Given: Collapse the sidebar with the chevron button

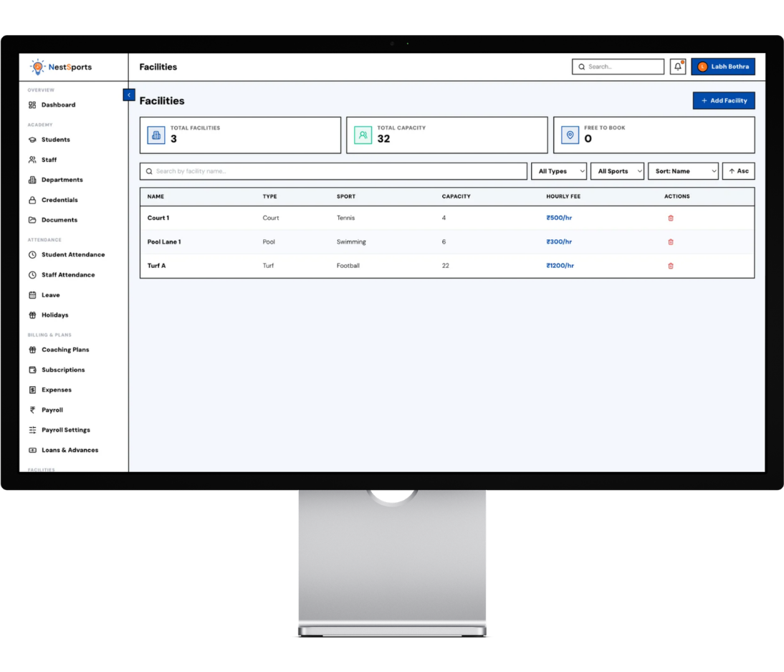Looking at the screenshot, I should point(129,95).
